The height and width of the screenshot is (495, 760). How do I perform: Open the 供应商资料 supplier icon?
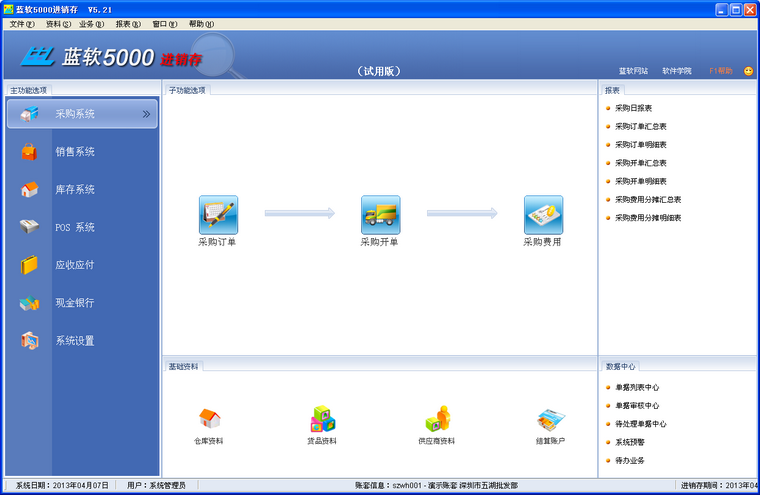point(438,419)
